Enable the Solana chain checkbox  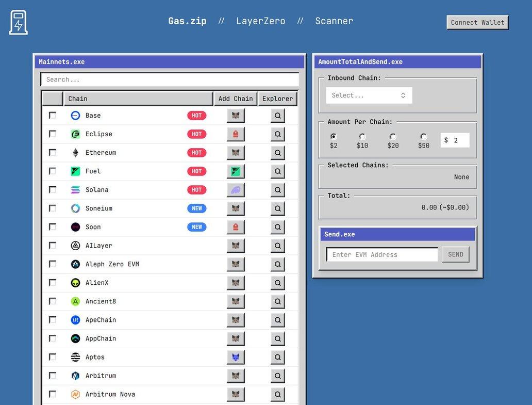52,190
